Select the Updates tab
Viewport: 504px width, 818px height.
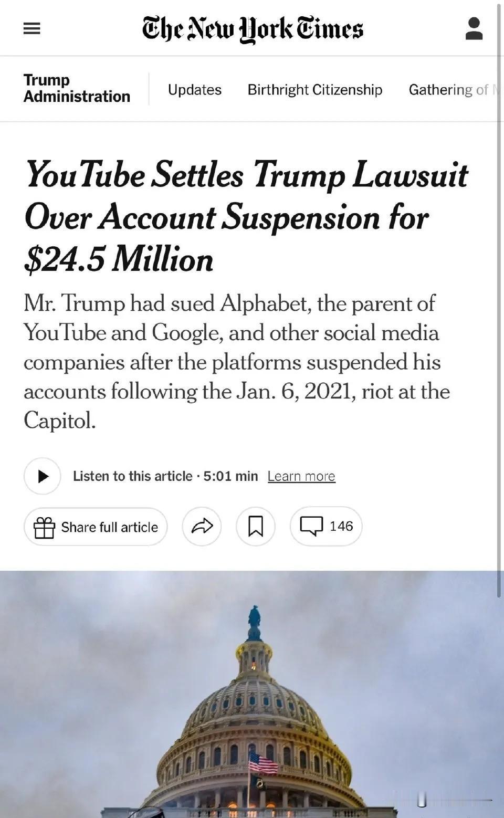195,90
